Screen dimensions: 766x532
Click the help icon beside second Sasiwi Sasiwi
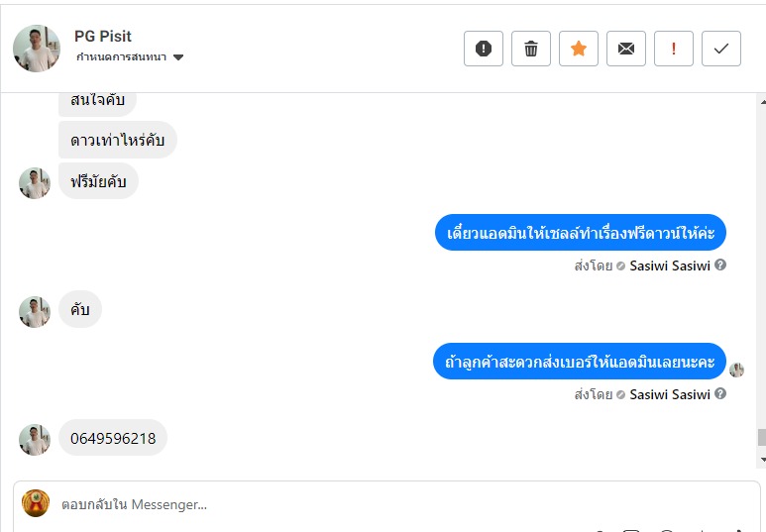[720, 393]
